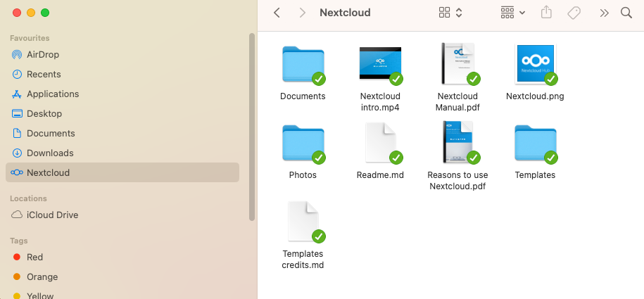Click the 'Templates credits.md' name label
The image size is (644, 299).
(x=303, y=260)
